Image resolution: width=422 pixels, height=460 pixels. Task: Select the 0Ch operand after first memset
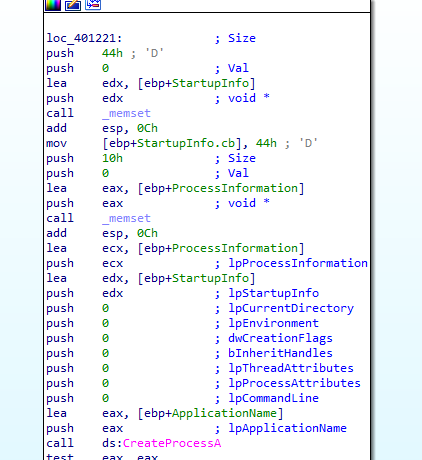pyautogui.click(x=147, y=128)
